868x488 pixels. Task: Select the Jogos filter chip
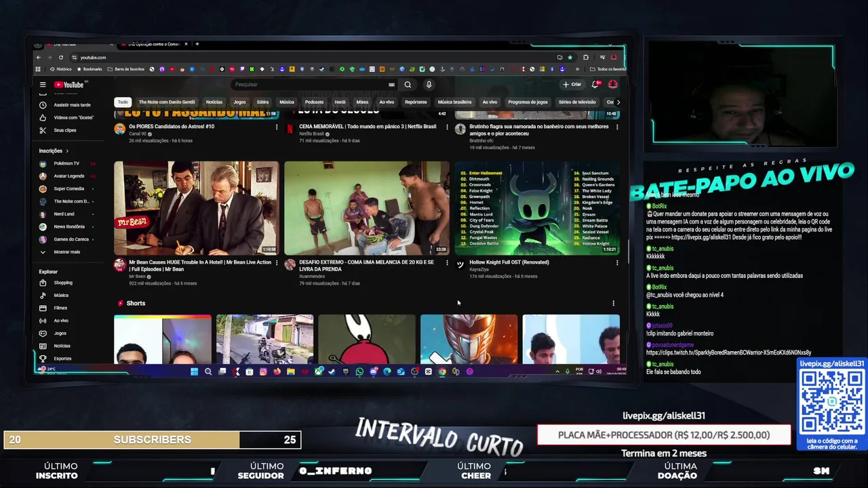tap(240, 102)
